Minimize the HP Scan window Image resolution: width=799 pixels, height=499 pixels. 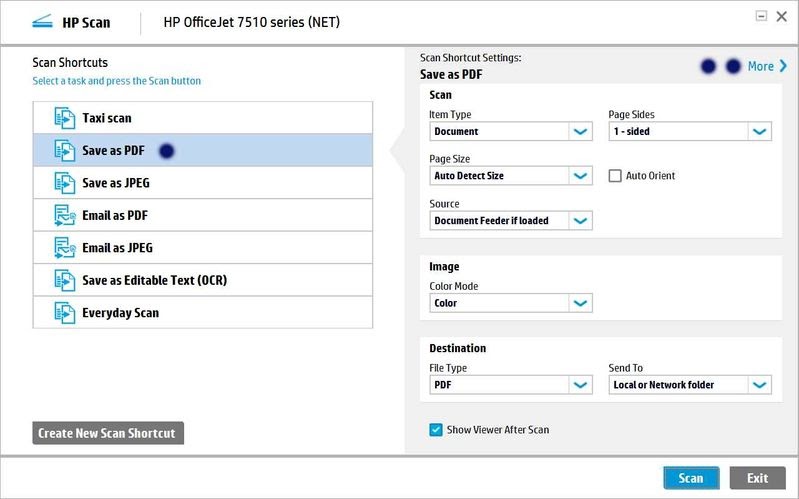[x=761, y=16]
